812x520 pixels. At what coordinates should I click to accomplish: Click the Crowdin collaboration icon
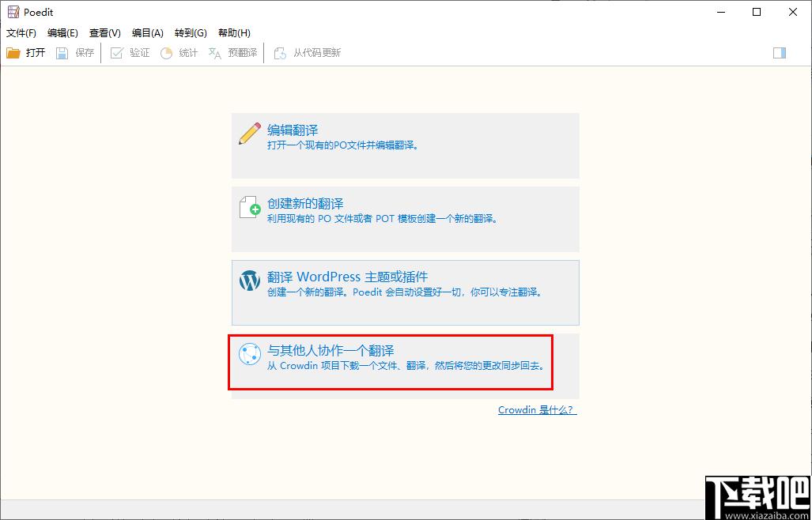click(x=250, y=354)
